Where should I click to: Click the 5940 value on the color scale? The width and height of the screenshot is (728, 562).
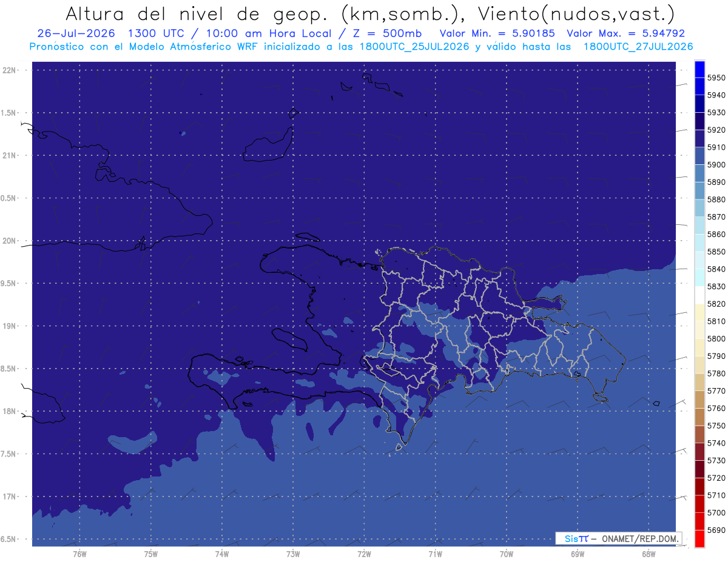pyautogui.click(x=716, y=95)
